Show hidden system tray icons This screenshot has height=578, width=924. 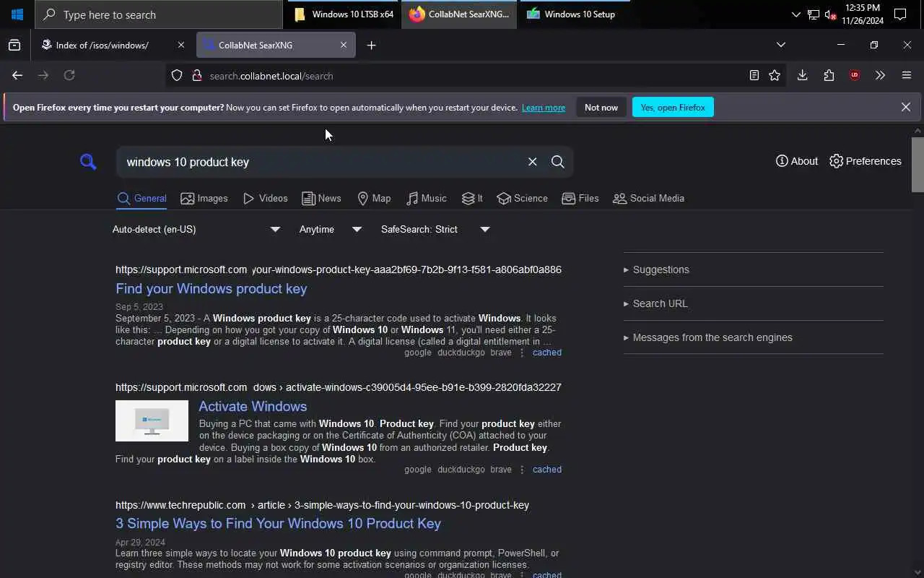[796, 14]
